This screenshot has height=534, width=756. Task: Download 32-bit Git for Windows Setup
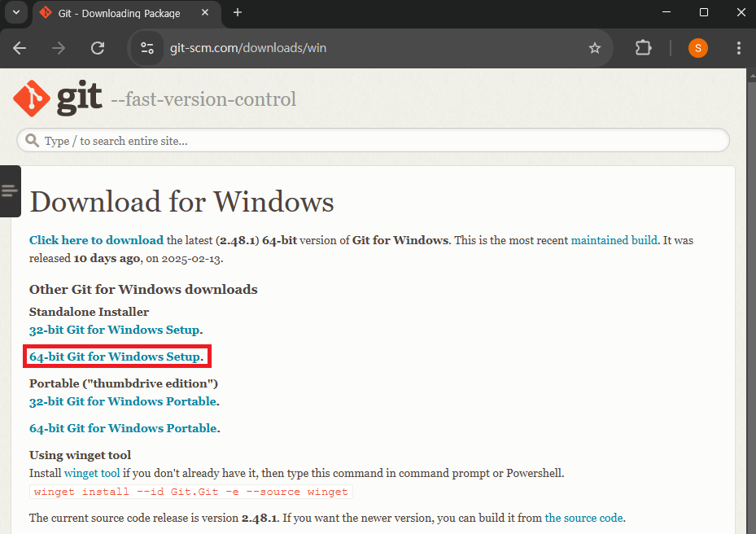click(x=114, y=330)
